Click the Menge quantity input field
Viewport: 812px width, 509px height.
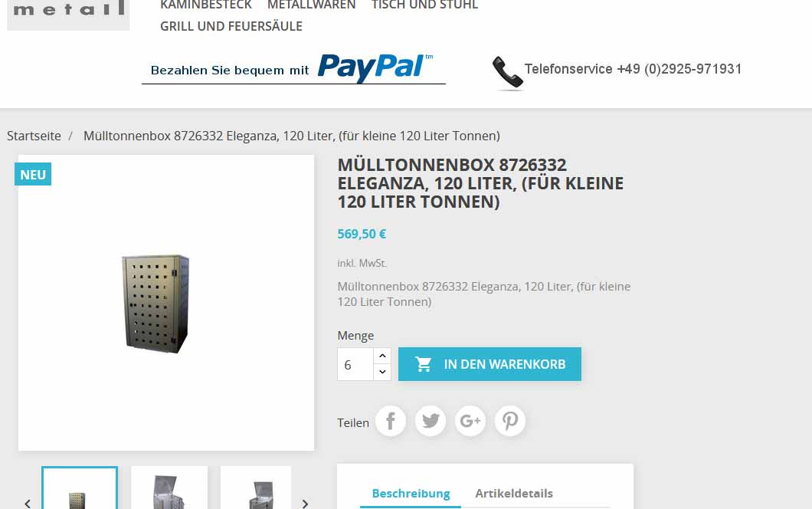point(355,364)
